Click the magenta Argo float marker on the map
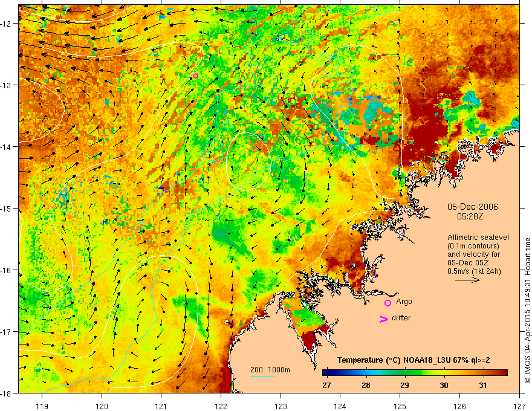Viewport: 532px width, 411px height. (x=195, y=76)
